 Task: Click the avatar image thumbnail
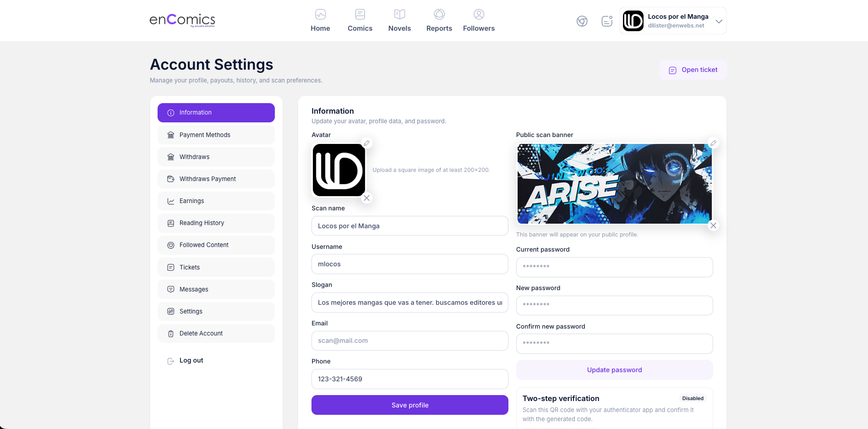coord(339,170)
